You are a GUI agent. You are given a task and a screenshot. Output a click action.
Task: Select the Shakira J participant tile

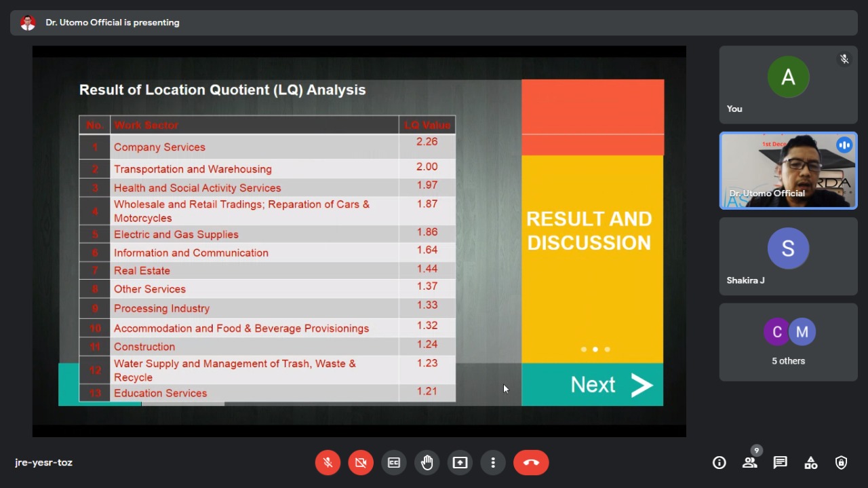pos(788,257)
